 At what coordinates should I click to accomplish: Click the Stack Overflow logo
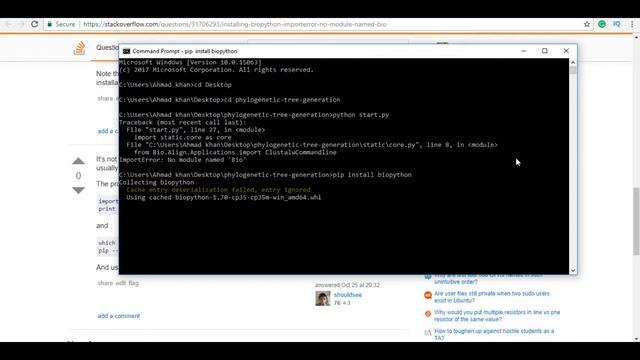pos(79,48)
